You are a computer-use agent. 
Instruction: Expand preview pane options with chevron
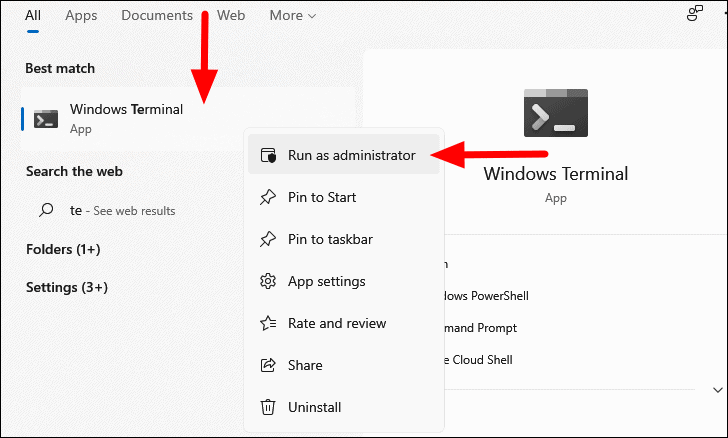pyautogui.click(x=718, y=390)
